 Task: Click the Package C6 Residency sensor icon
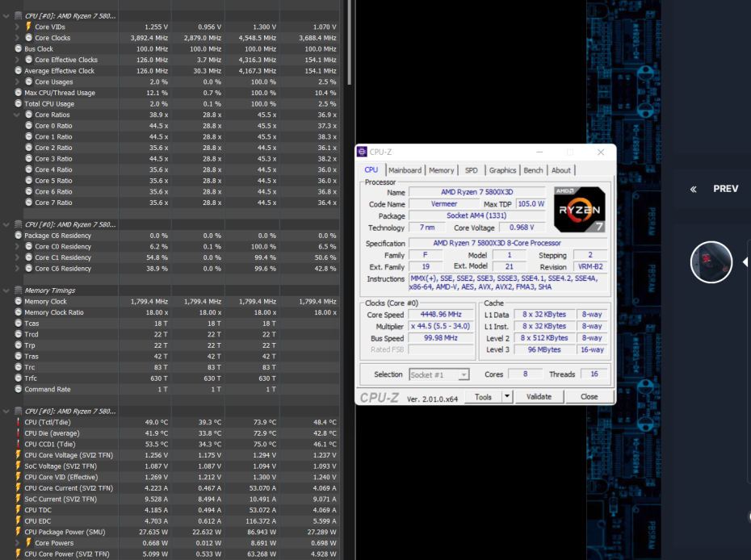click(19, 235)
